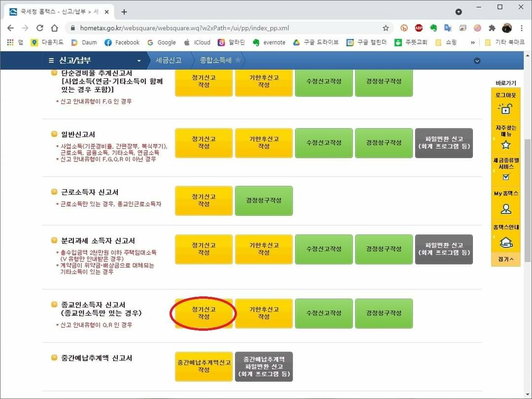Image resolution: width=532 pixels, height=399 pixels.
Task: Open a new browser tab
Action: (124, 12)
